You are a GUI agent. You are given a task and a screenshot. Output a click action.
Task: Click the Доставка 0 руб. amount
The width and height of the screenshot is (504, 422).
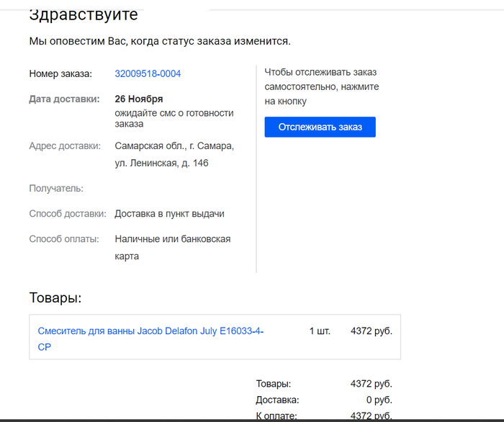tap(378, 400)
